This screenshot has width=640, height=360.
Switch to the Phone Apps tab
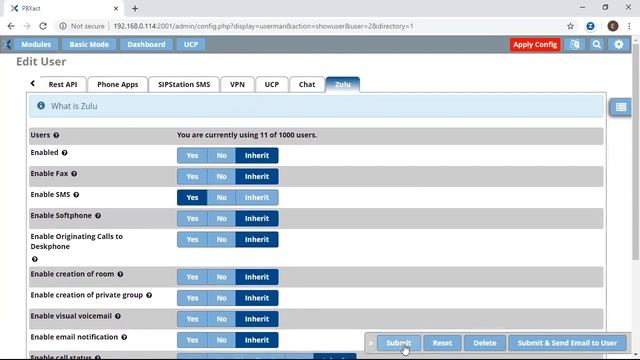(x=118, y=84)
